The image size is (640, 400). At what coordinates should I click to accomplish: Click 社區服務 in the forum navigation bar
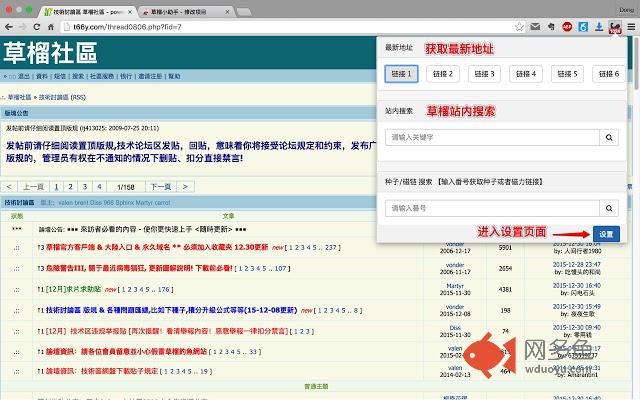102,76
